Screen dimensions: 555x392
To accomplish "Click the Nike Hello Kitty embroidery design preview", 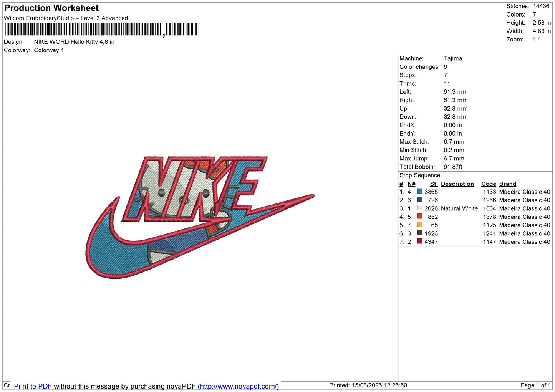I will tap(200, 217).
